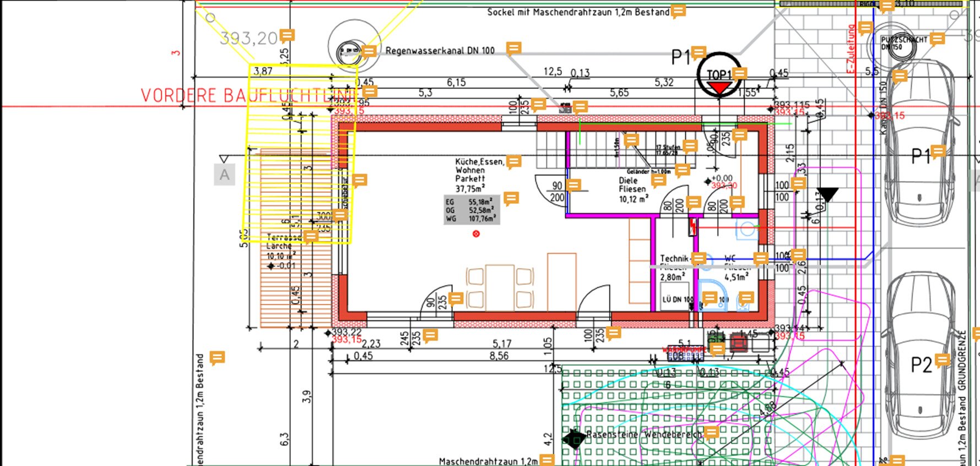Open the note beside the P1 car parking label
This screenshot has width=980, height=466.
point(938,151)
